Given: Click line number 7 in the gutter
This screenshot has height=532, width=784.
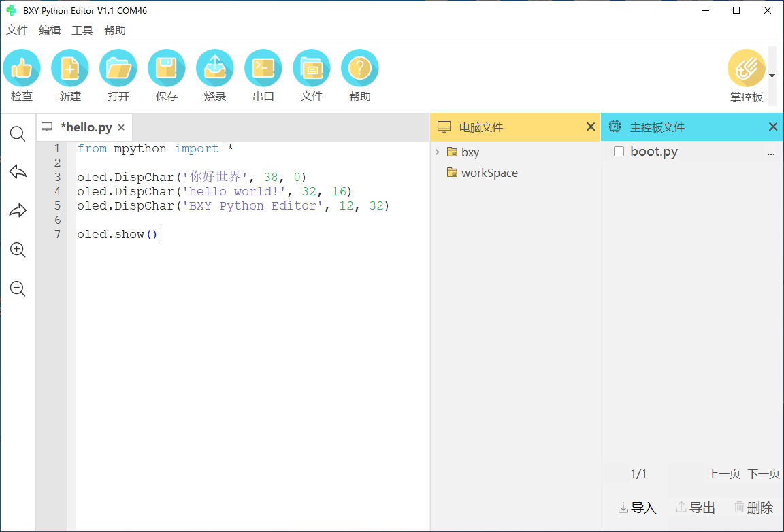Looking at the screenshot, I should point(57,234).
